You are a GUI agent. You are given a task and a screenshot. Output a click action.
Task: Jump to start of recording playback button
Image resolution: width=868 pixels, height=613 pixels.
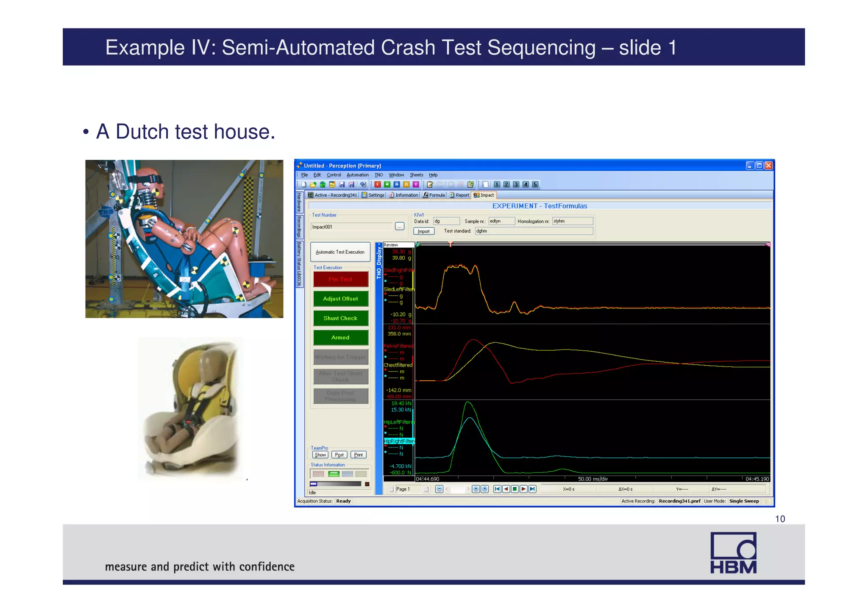coord(498,489)
